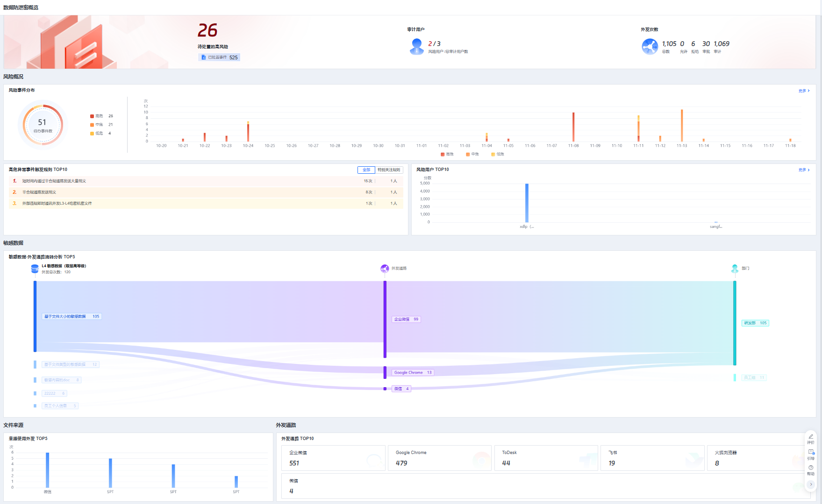Click the 外发次数 share network icon
The image size is (822, 504).
coord(650,47)
